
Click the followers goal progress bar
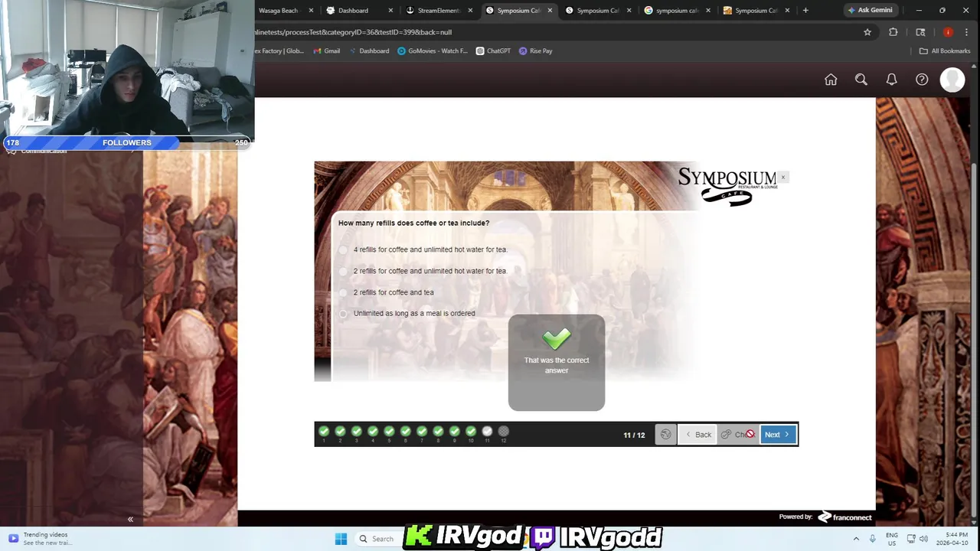pos(127,142)
